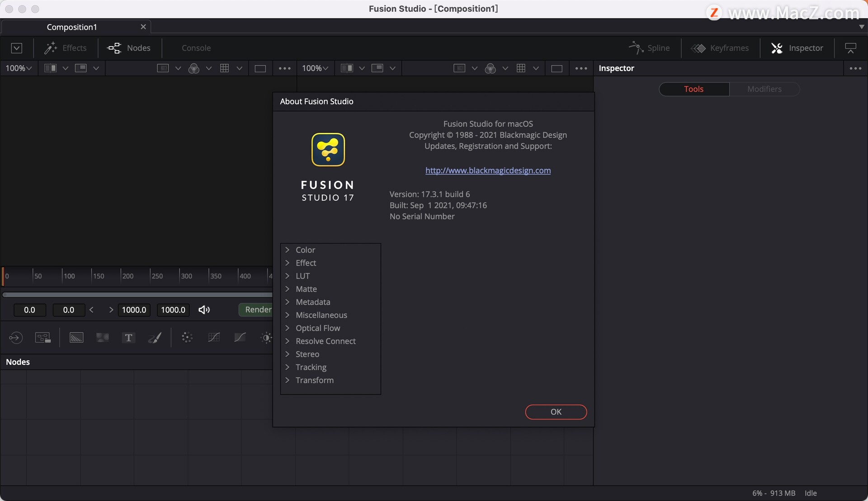Expand the Tracking category
Viewport: 868px width, 501px height.
pos(287,367)
